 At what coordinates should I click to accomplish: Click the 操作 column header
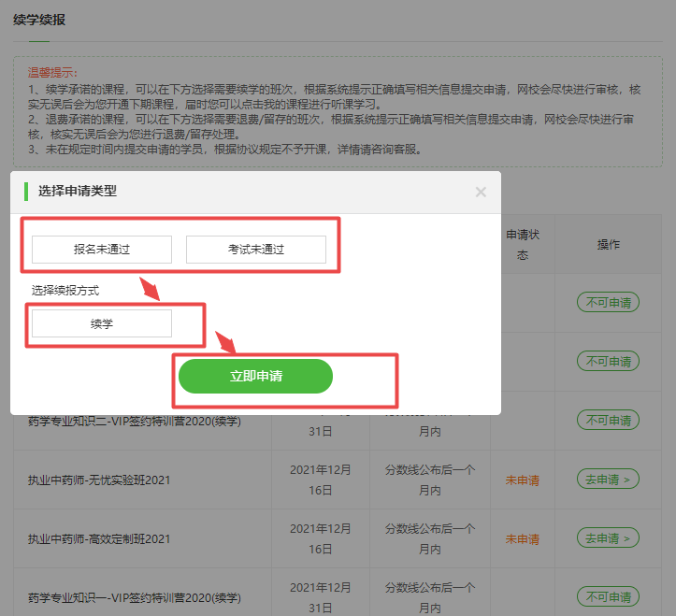tap(609, 244)
